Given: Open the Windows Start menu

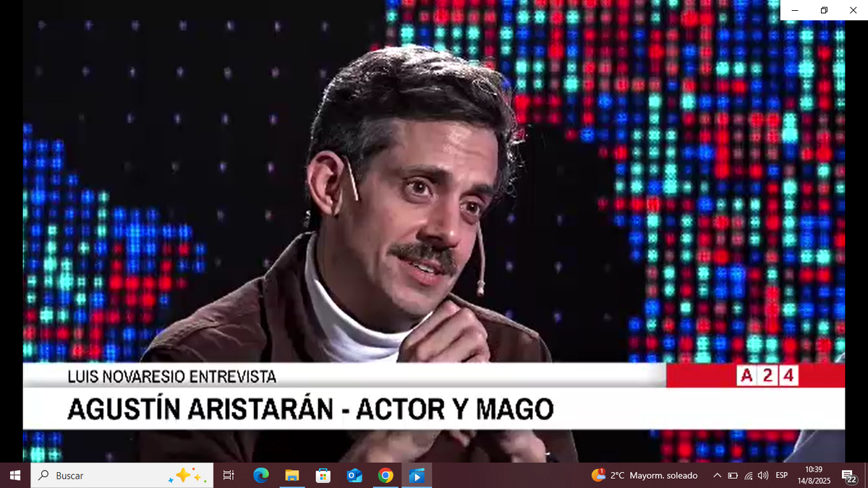Looking at the screenshot, I should click(14, 475).
